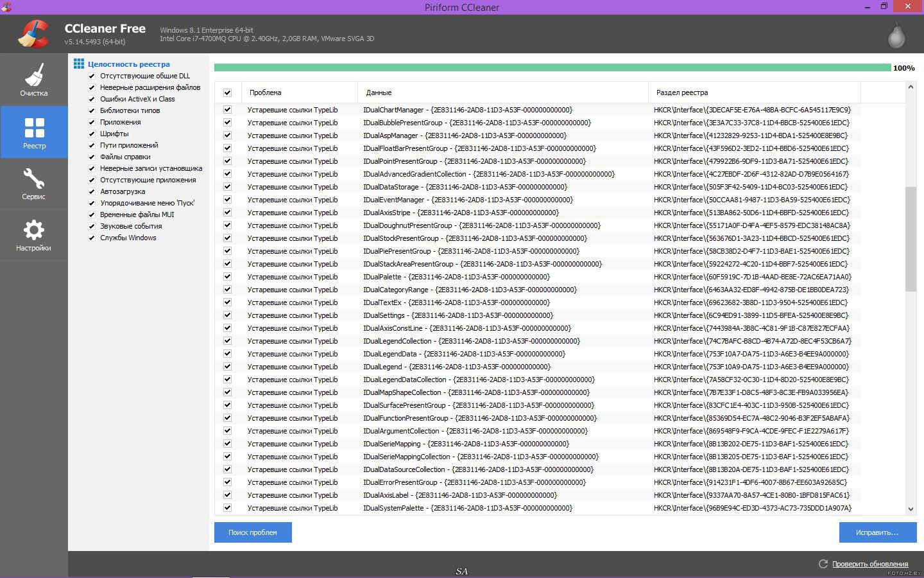Click the refresh icon beside Проверить обновления

[x=823, y=564]
